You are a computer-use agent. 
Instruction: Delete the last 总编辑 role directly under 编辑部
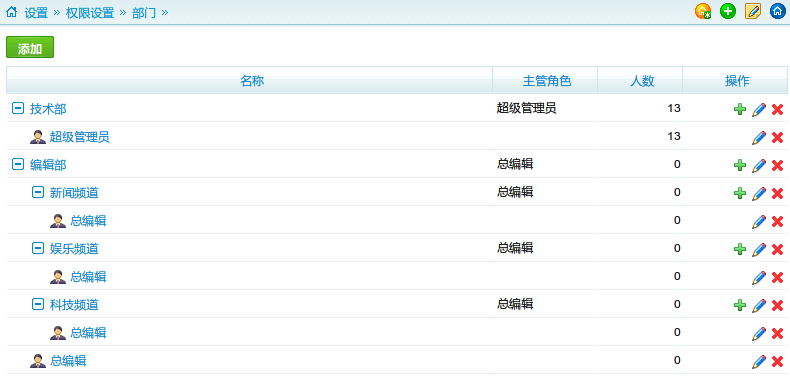(x=777, y=361)
